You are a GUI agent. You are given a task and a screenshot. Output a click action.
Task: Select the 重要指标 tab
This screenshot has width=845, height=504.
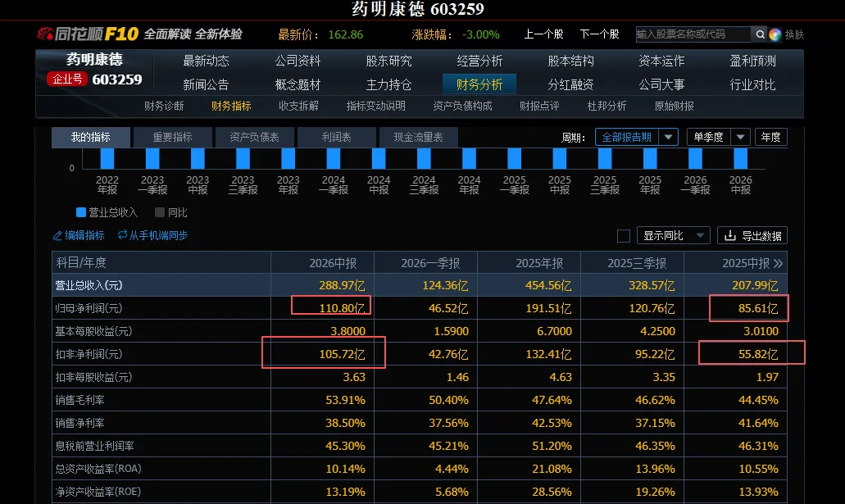coord(172,138)
